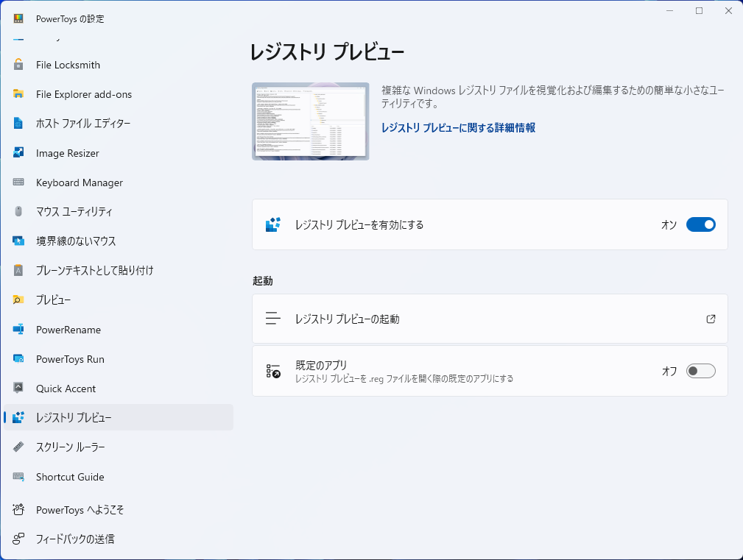Open the PowerToys へようこそ page
Image resolution: width=743 pixels, height=560 pixels.
[80, 509]
